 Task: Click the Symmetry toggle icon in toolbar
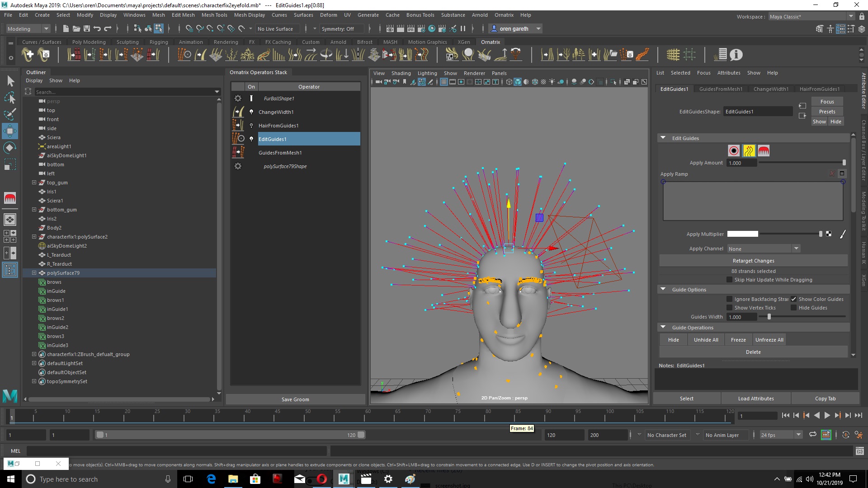(x=337, y=28)
